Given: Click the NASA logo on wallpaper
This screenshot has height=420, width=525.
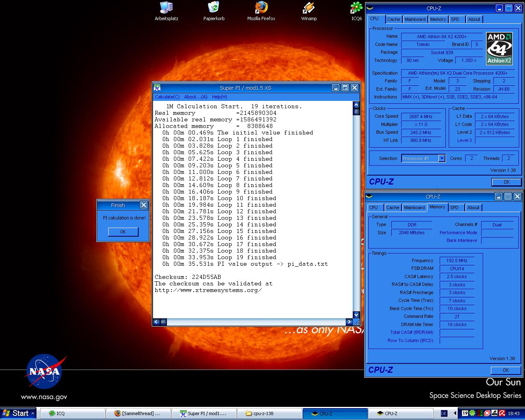Looking at the screenshot, I should (x=44, y=371).
